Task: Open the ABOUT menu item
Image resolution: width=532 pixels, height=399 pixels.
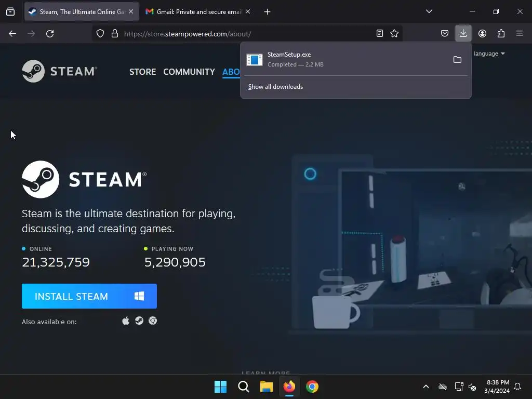Action: 231,72
